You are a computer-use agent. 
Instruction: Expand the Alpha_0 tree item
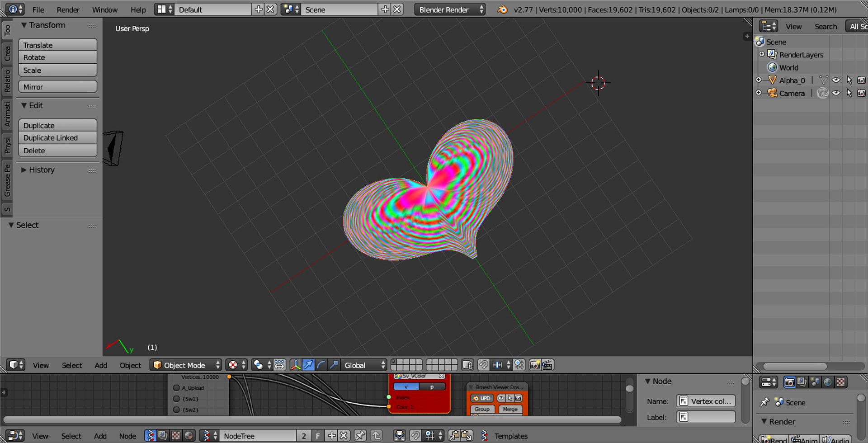point(759,80)
